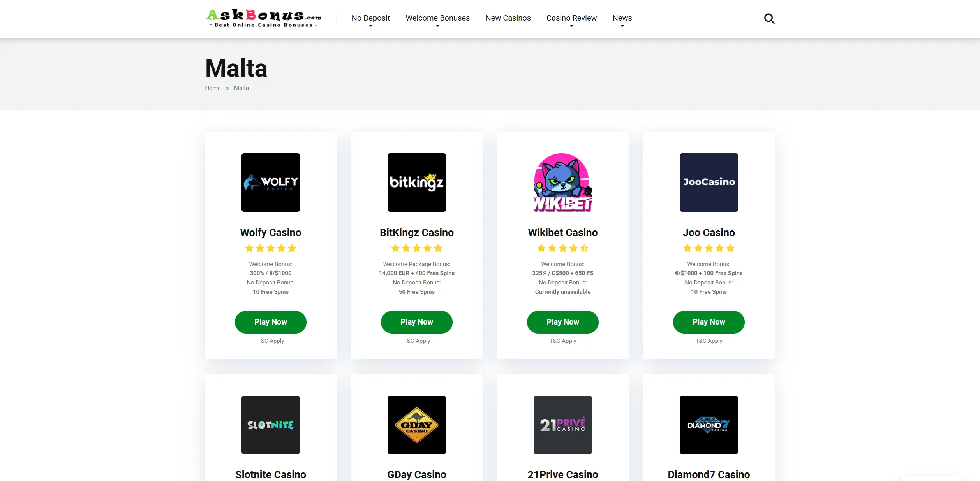
Task: Open the 21Prive Casino logo thumbnail
Action: coord(563,425)
